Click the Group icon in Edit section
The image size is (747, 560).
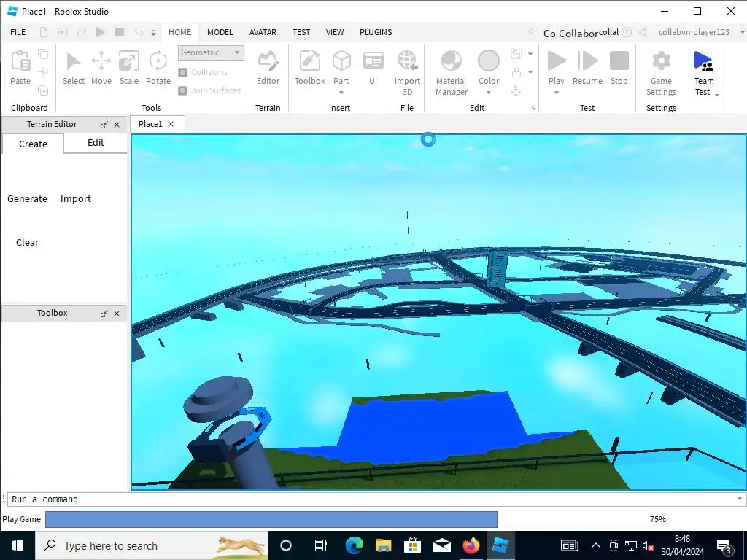click(x=516, y=54)
